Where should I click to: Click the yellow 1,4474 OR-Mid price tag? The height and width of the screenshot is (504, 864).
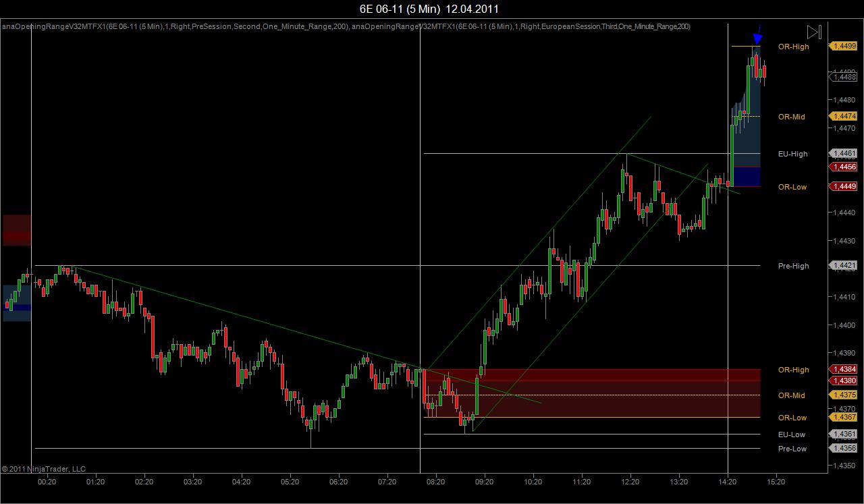pyautogui.click(x=842, y=116)
